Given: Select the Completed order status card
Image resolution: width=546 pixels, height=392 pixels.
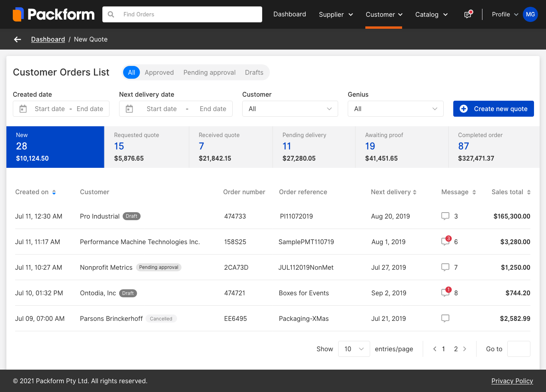Looking at the screenshot, I should pos(494,147).
